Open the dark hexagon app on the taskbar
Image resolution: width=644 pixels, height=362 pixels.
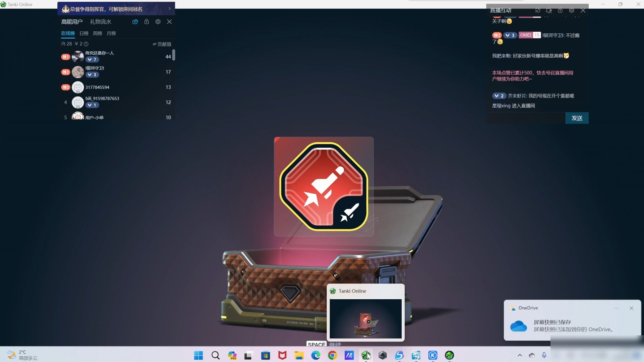click(382, 355)
